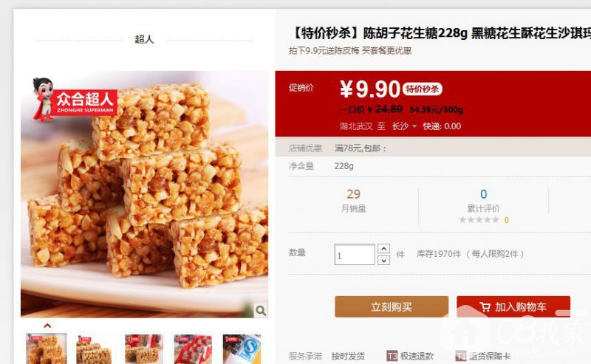Select the fourth red package thumbnail
591x364 pixels.
[x=193, y=349]
